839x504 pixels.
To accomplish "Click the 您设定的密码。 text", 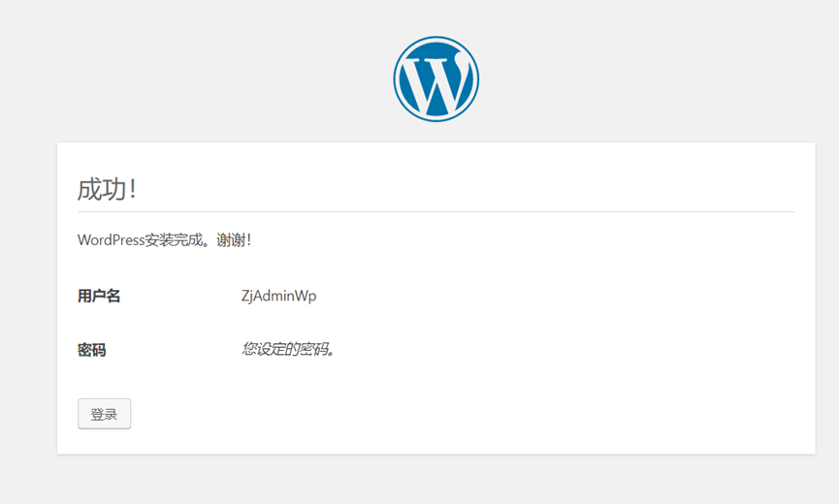I will [x=288, y=350].
